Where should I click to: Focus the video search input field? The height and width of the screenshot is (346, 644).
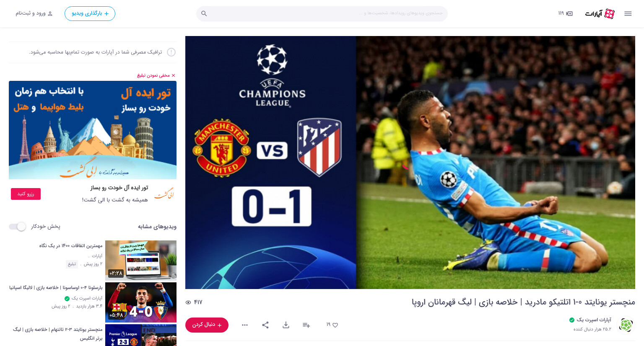[322, 13]
